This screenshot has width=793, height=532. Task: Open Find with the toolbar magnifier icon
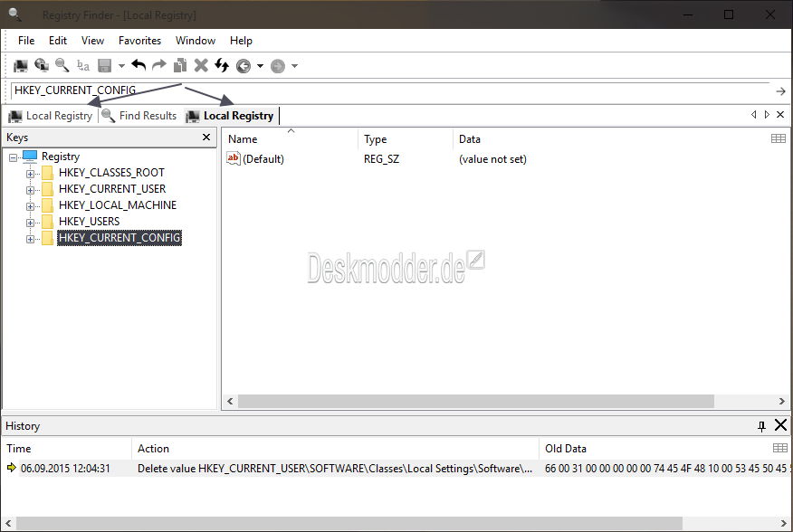[x=62, y=65]
